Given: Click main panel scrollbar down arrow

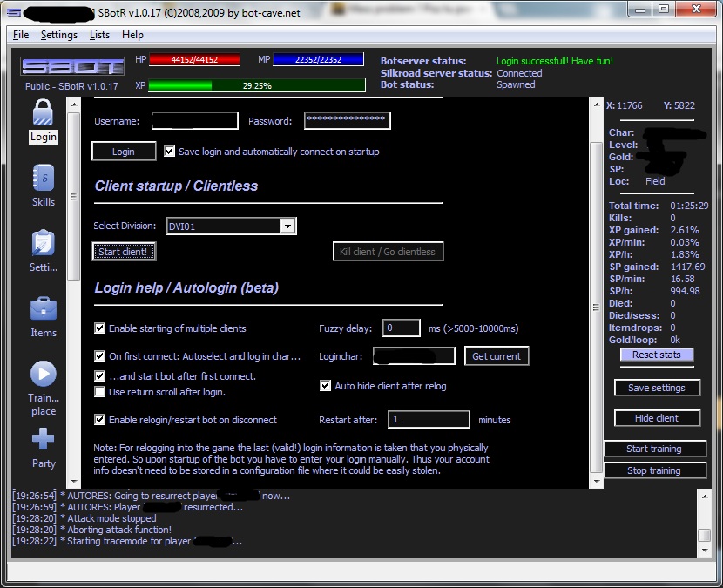Looking at the screenshot, I should pyautogui.click(x=596, y=482).
